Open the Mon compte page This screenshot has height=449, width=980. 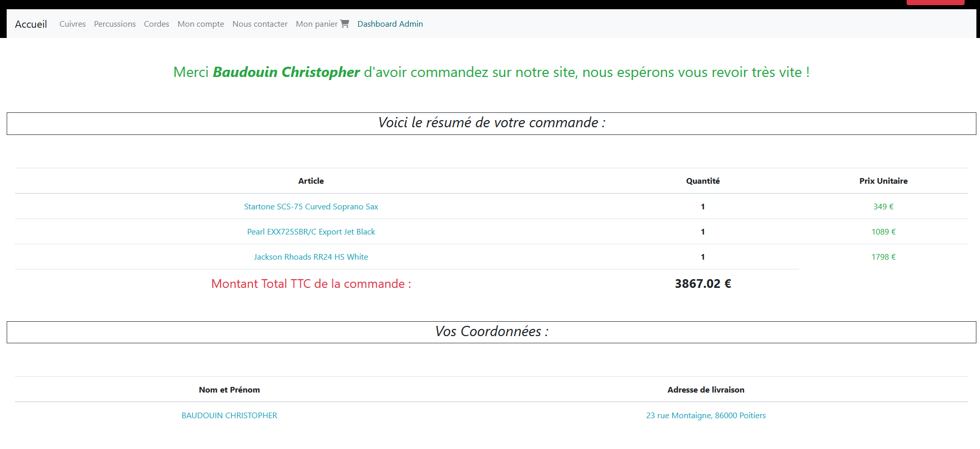click(201, 24)
